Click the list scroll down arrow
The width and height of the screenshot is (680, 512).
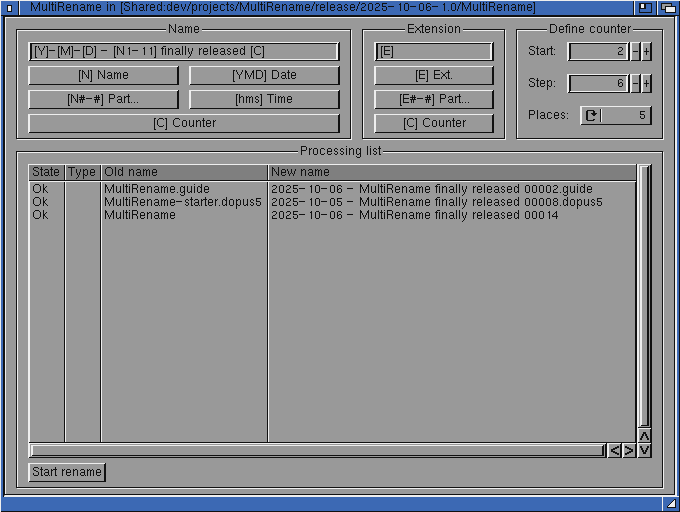(644, 450)
